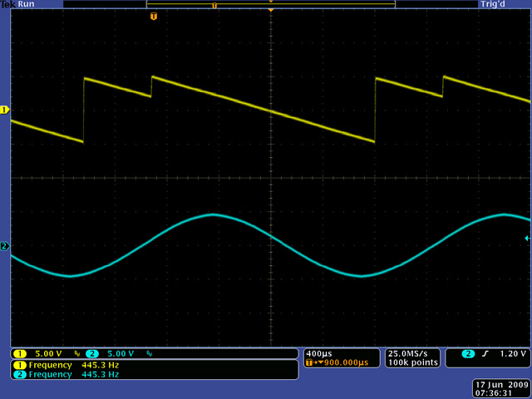Click the 25.0MS/s sample rate readout
The height and width of the screenshot is (399, 532).
(408, 353)
